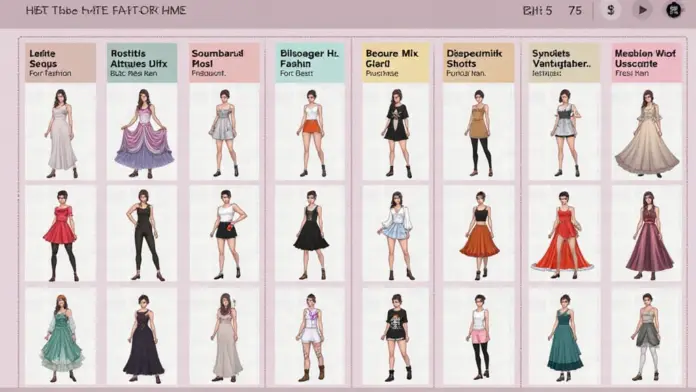The height and width of the screenshot is (392, 696).
Task: Click the Dispeumitk Shotts tan header
Action: 478,63
